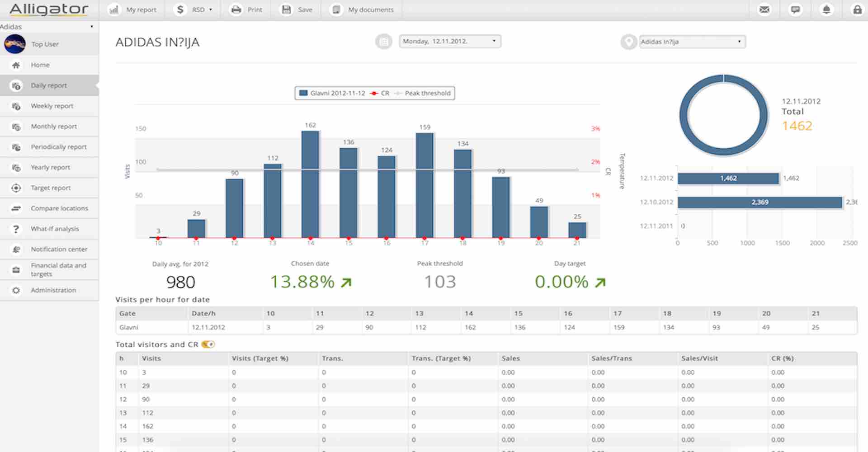Screen dimensions: 868x452
Task: Click the Total 1462 orange value
Action: (x=797, y=126)
